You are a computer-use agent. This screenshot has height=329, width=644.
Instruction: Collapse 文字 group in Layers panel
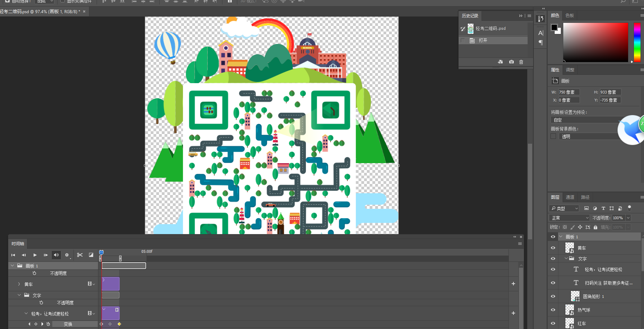coord(566,258)
